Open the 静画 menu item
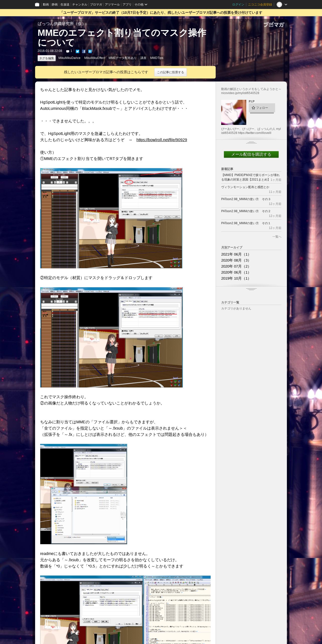The image size is (322, 644). (x=55, y=5)
